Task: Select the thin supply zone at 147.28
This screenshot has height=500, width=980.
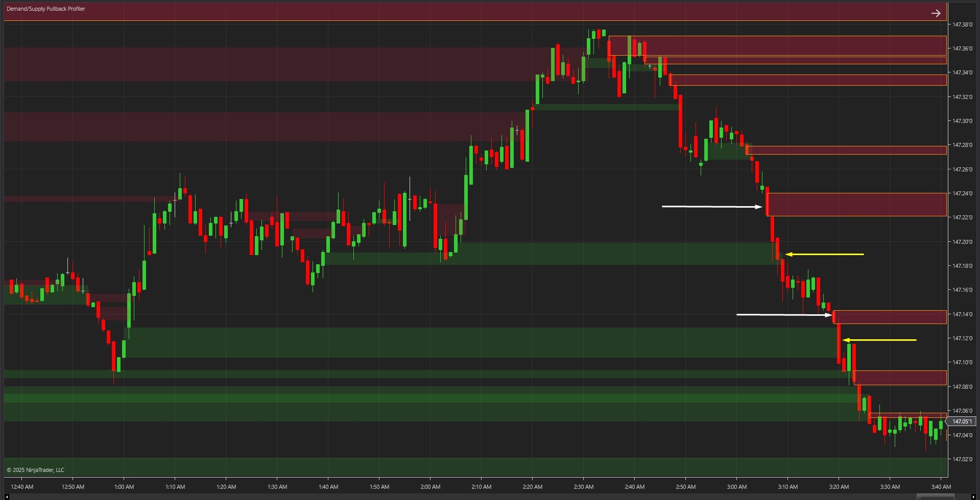Action: 846,151
